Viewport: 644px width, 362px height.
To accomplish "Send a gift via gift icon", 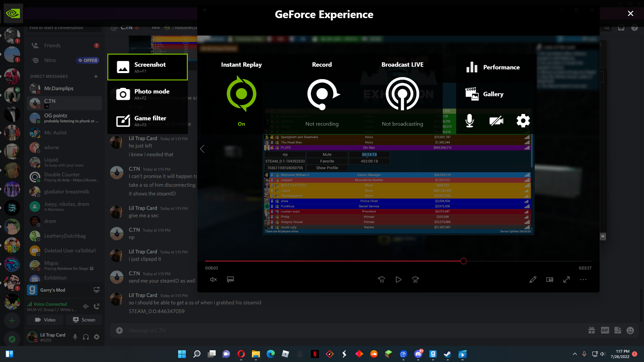I will pyautogui.click(x=592, y=330).
